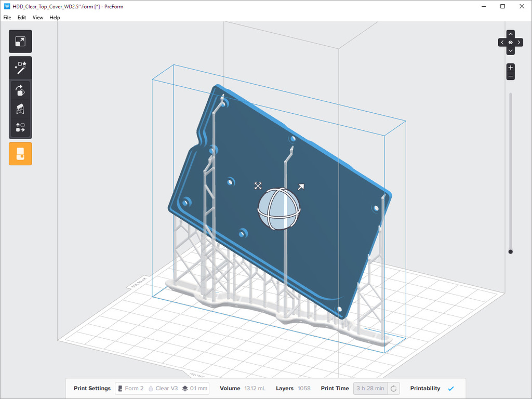
Task: Open the View menu
Action: click(37, 17)
